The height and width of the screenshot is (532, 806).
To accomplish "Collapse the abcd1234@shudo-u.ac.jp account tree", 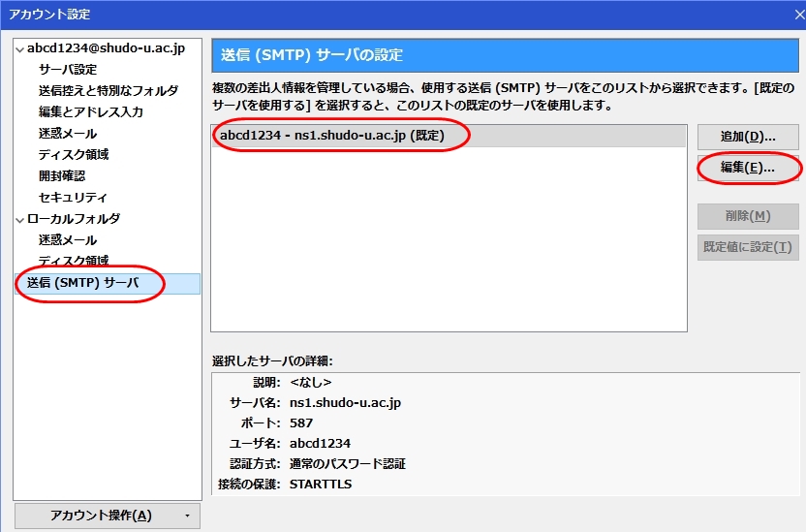I will coord(20,49).
